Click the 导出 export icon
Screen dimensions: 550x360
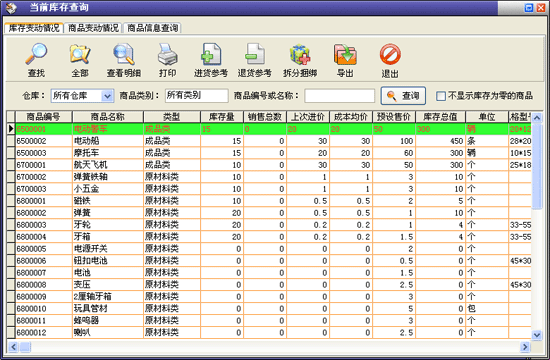pos(345,54)
